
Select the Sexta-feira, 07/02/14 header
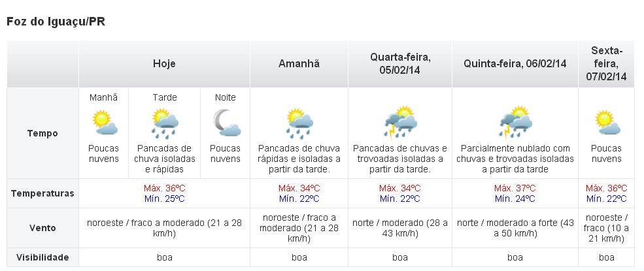607,64
